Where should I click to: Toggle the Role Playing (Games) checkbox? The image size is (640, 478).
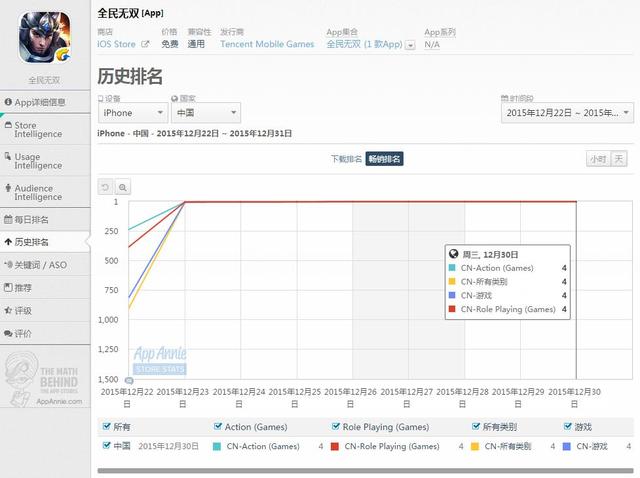[336, 426]
